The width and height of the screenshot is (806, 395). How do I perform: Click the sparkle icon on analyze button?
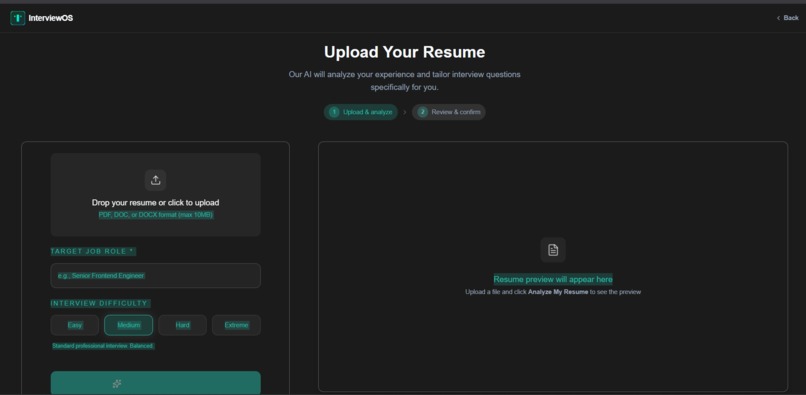point(117,384)
